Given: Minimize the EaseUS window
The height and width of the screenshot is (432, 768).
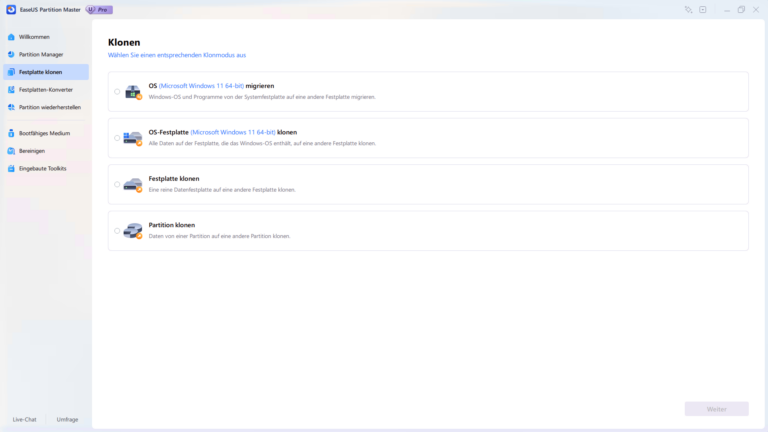Looking at the screenshot, I should click(727, 10).
